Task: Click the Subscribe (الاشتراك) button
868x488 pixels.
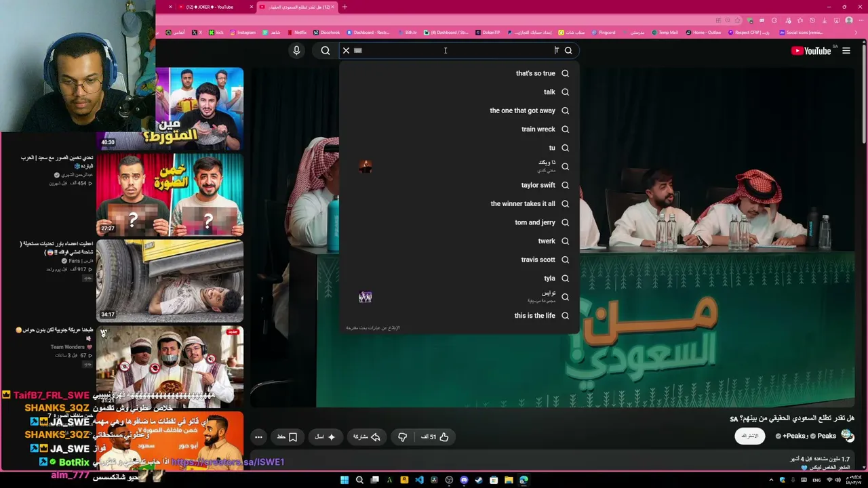Action: point(749,436)
